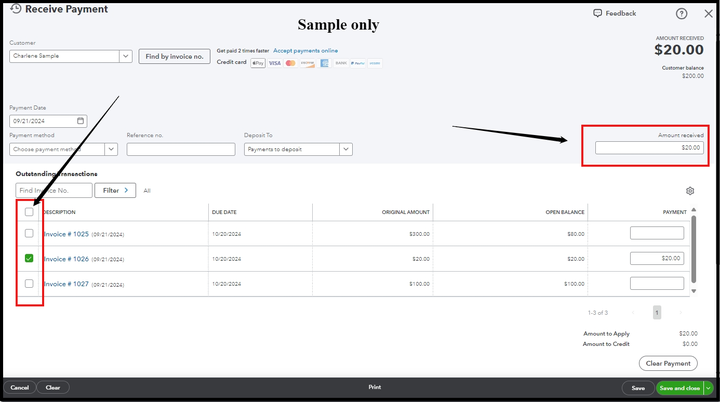This screenshot has height=402, width=720.
Task: Click the Accept payments online link
Action: click(305, 51)
